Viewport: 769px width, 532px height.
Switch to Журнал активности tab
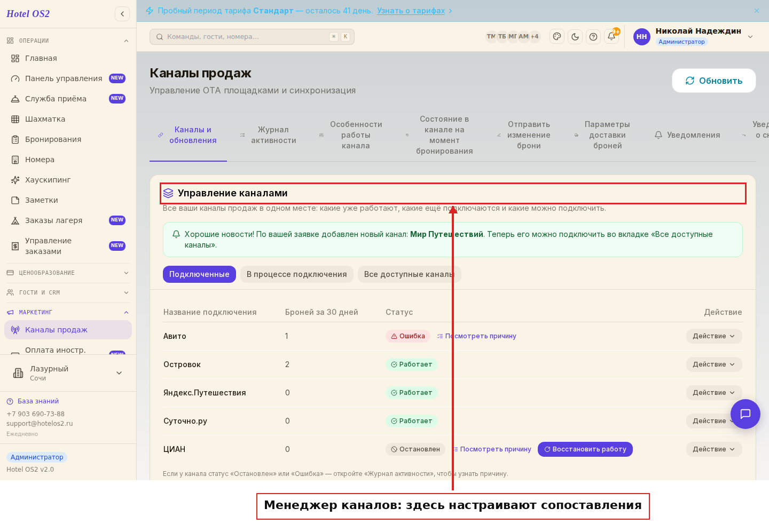point(268,135)
